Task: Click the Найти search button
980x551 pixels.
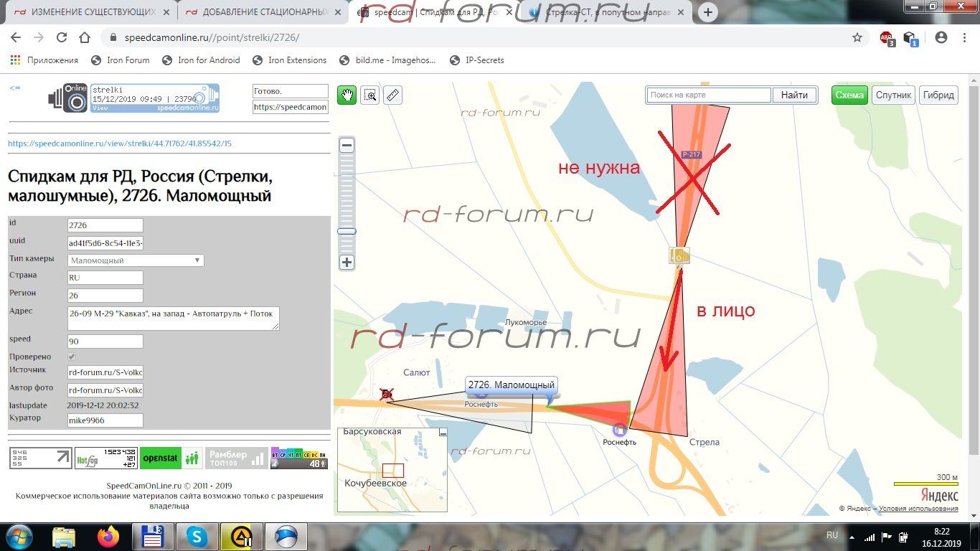Action: tap(794, 95)
